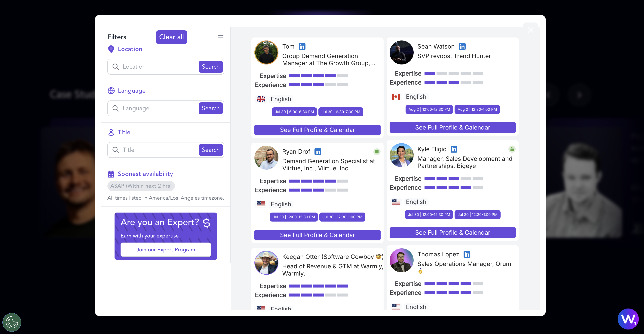This screenshot has width=644, height=334.
Task: Click green calendar badge on Kyle Eligio card
Action: [x=512, y=149]
